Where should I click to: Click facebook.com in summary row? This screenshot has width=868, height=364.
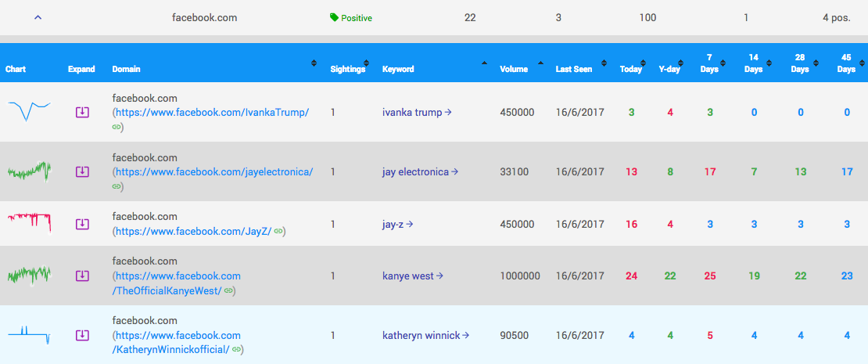(x=204, y=18)
